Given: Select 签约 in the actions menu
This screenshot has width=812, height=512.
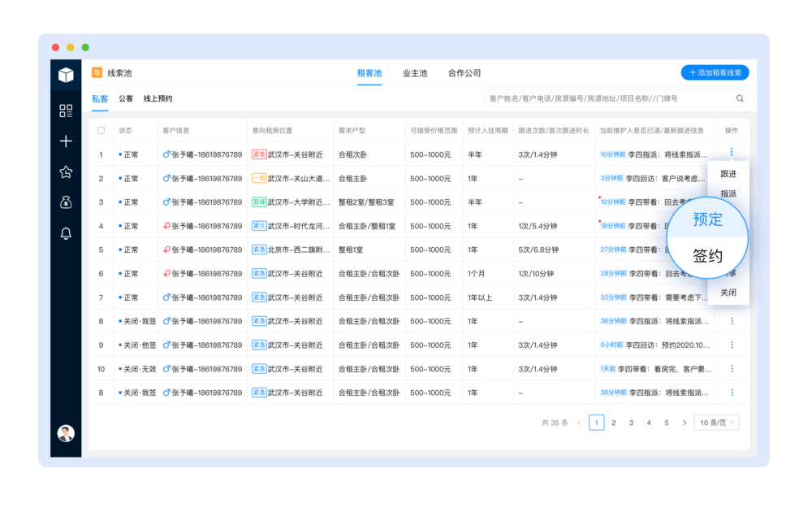Looking at the screenshot, I should click(707, 255).
